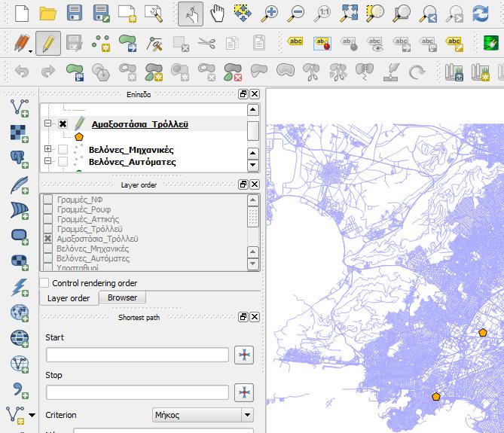Expand the Βελόνες_Μηχανικές layer tree
The height and width of the screenshot is (433, 504).
[48, 148]
